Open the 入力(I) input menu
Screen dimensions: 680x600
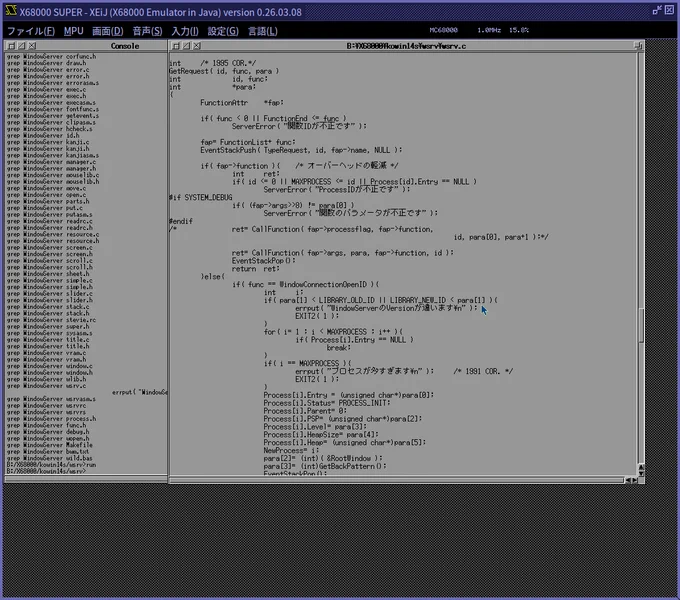point(185,31)
